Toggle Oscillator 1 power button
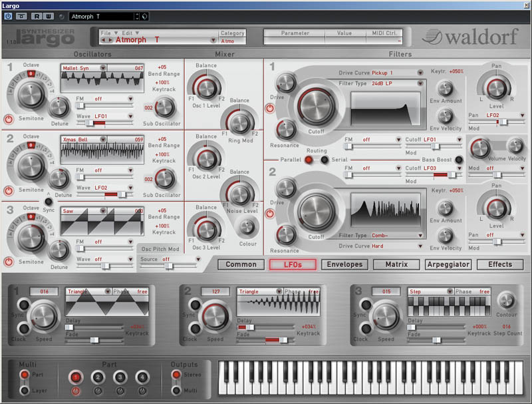Viewport: 532px width, 404px height. tap(9, 120)
